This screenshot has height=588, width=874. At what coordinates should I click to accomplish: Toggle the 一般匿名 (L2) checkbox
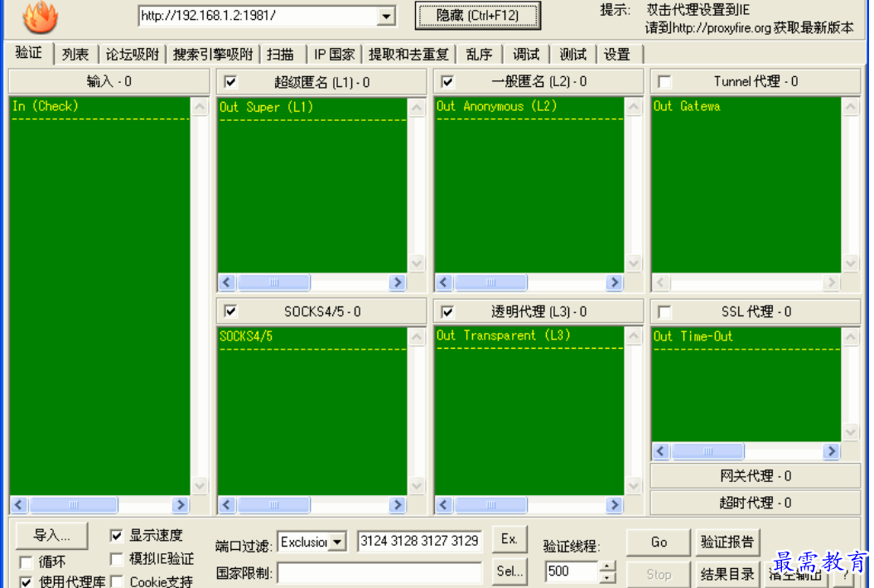click(x=447, y=82)
